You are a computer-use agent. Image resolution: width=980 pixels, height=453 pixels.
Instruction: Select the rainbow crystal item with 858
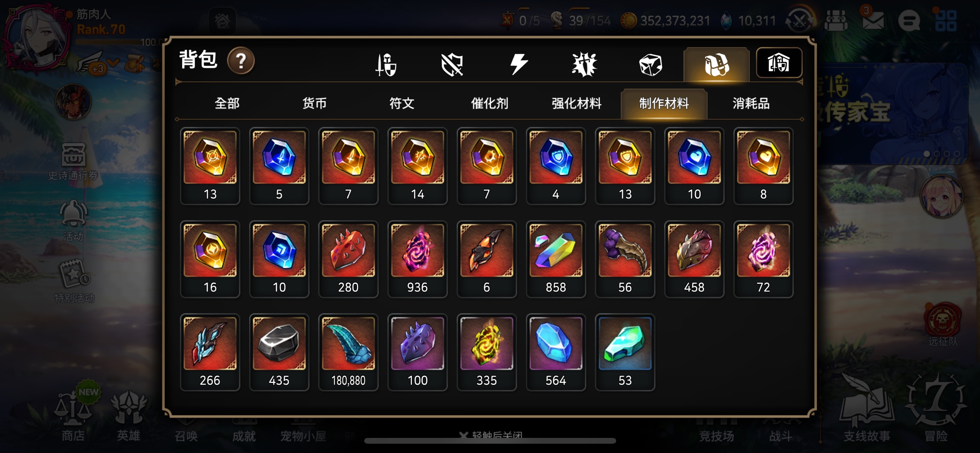pos(556,259)
